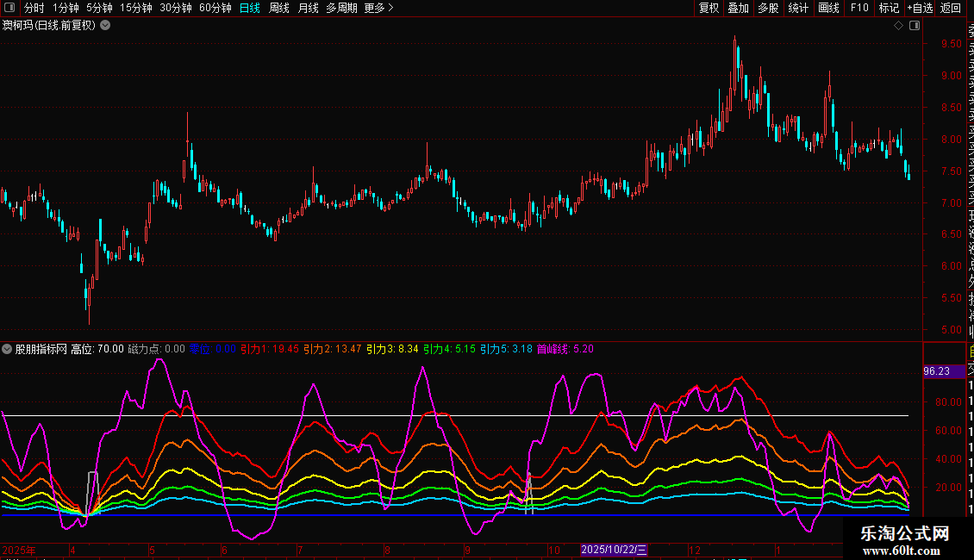Click the 返回 back button

pos(951,8)
